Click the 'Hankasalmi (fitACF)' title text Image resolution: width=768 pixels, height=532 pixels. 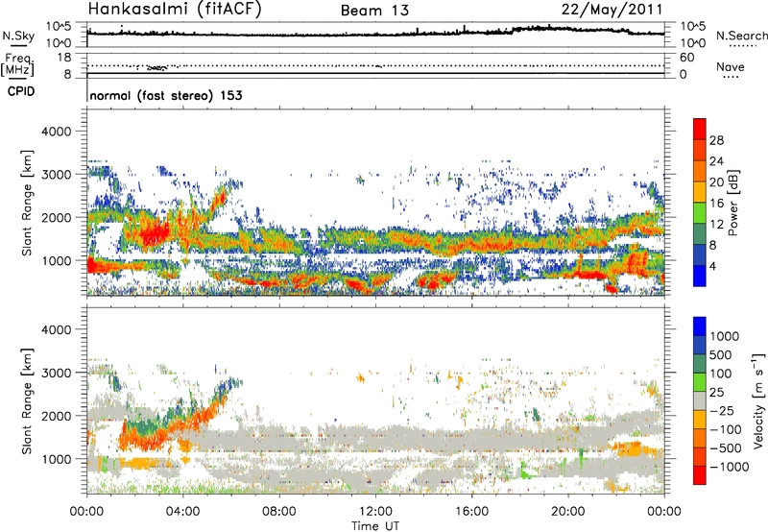pos(175,9)
